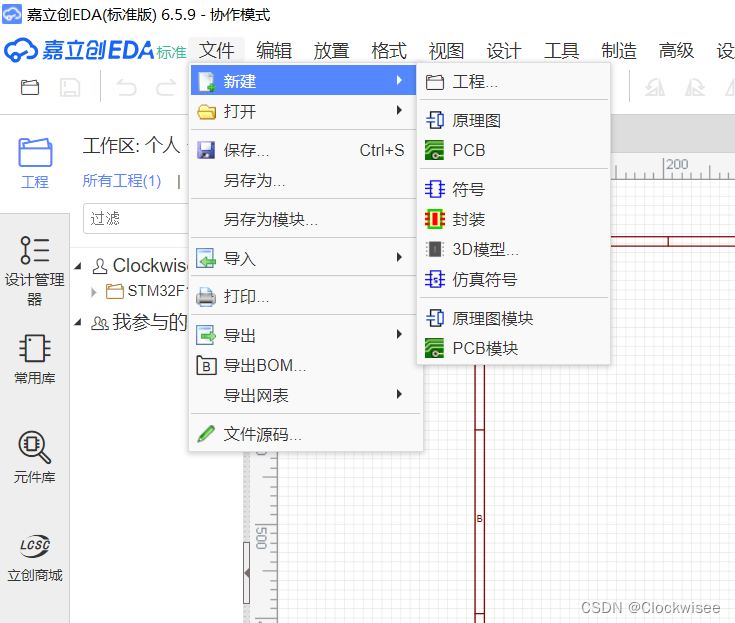This screenshot has height=623, width=735.
Task: Open the 元件库 component library
Action: [34, 457]
